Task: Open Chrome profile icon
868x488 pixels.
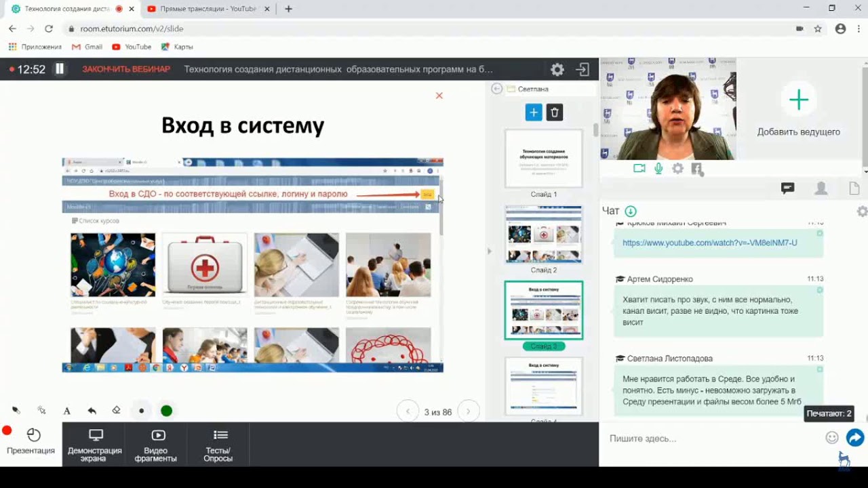Action: pyautogui.click(x=840, y=28)
